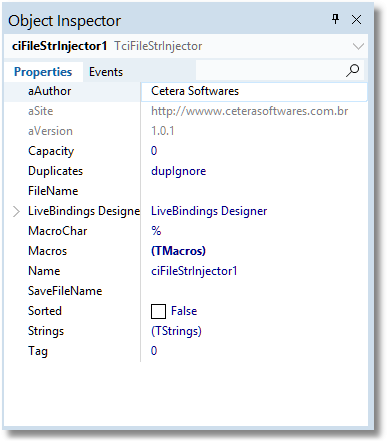Click the dupIgnore value
This screenshot has width=388, height=444.
point(178,171)
